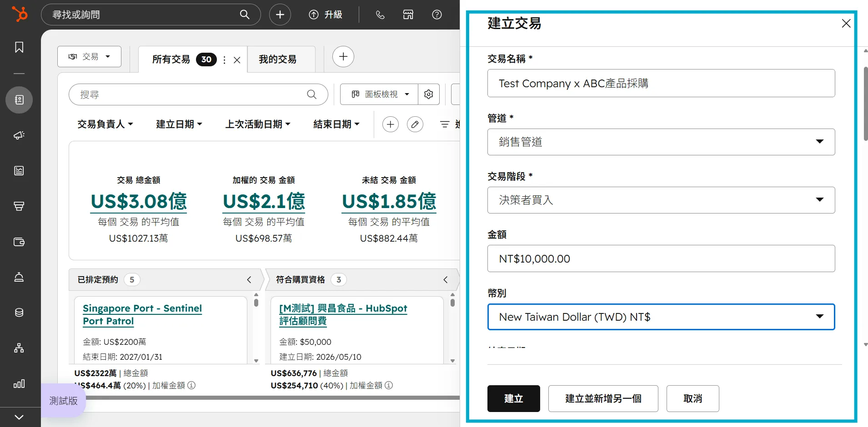
Task: Open the automation workflows sidebar icon
Action: (x=19, y=348)
